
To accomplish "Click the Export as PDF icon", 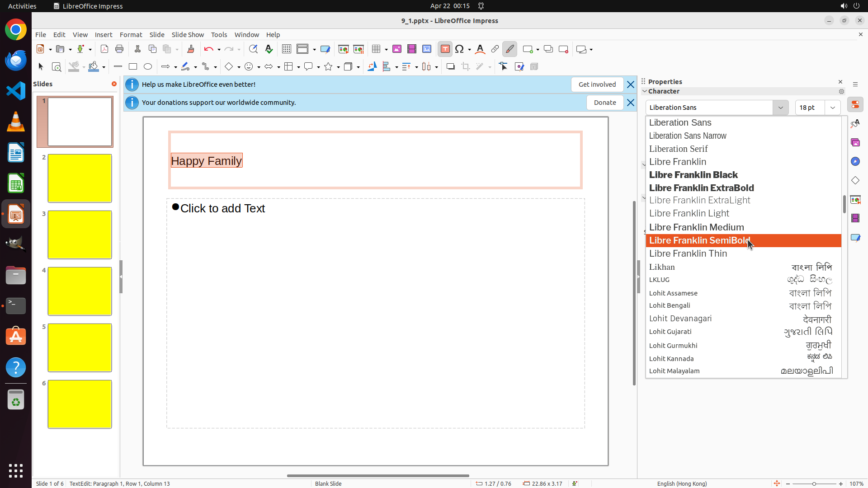I will click(x=104, y=49).
